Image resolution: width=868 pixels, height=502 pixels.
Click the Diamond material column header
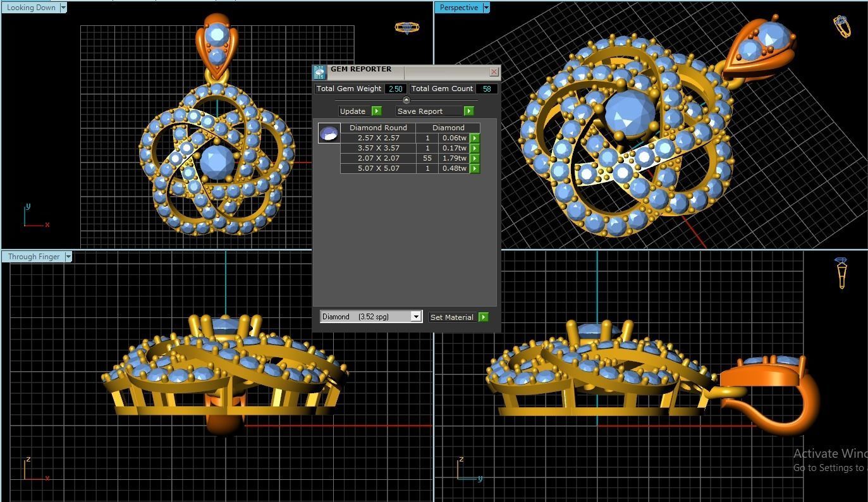pyautogui.click(x=448, y=128)
